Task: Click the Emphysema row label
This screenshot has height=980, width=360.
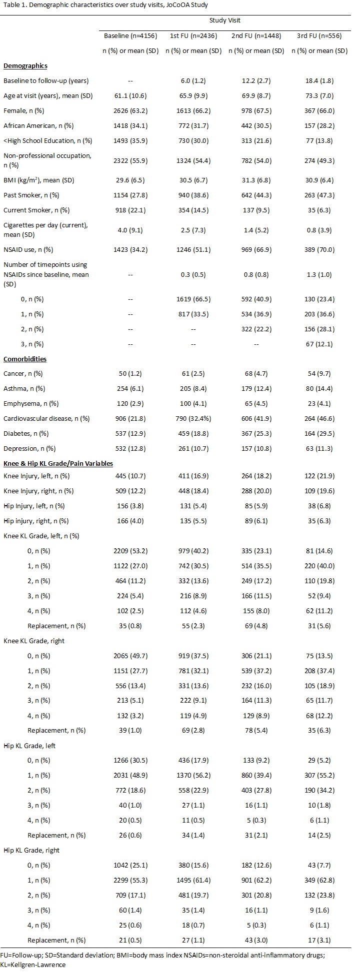Action: (31, 403)
